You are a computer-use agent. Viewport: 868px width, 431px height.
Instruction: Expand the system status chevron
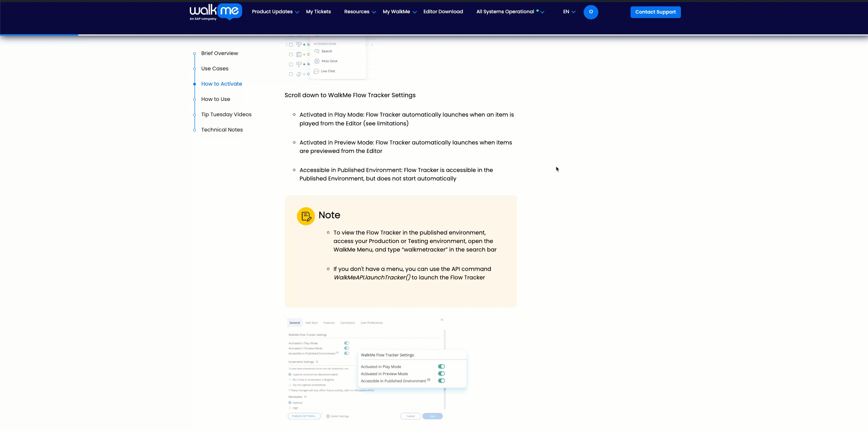click(x=542, y=12)
